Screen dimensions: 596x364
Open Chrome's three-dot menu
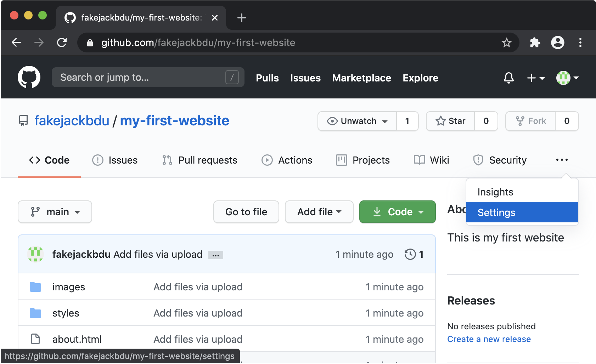580,42
